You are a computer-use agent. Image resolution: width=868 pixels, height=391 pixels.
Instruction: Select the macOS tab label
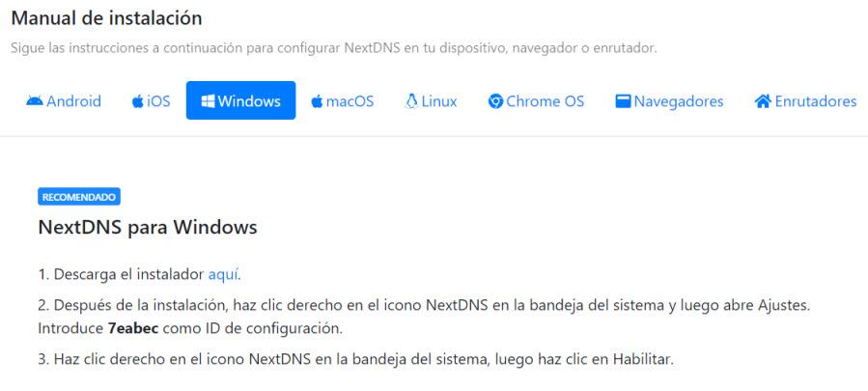[x=350, y=101]
